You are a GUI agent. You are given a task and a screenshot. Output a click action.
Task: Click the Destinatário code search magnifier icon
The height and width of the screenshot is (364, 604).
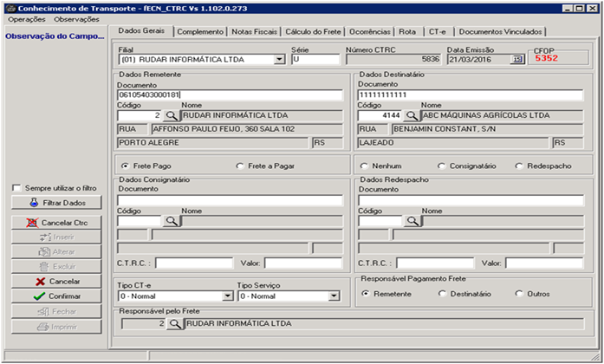412,115
